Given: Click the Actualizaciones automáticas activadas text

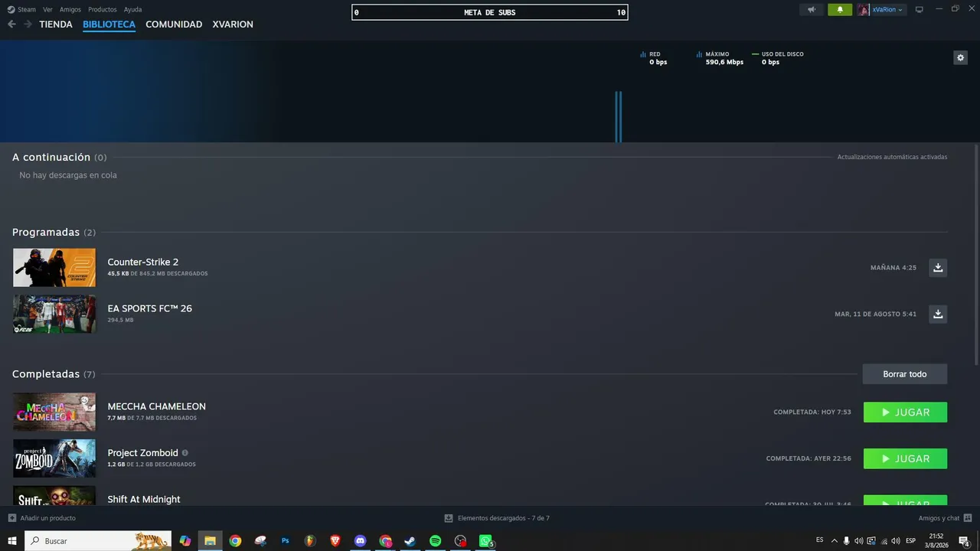Looking at the screenshot, I should [x=892, y=157].
